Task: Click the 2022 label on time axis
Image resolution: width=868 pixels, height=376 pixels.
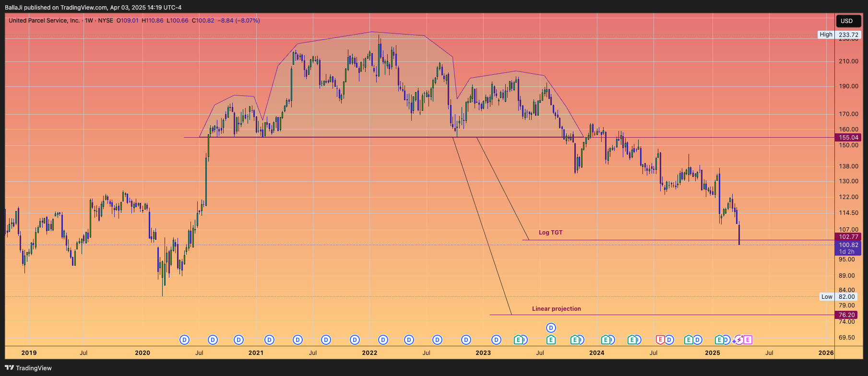Action: click(369, 353)
